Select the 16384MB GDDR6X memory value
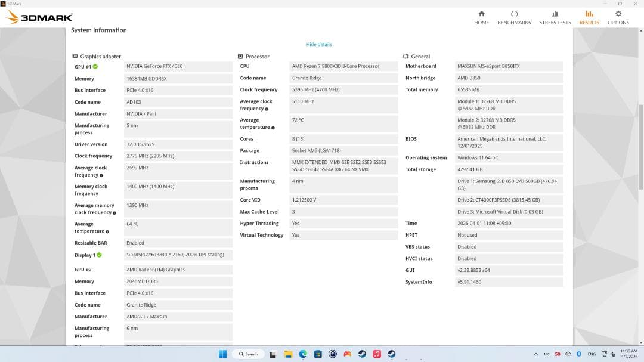 pos(178,79)
